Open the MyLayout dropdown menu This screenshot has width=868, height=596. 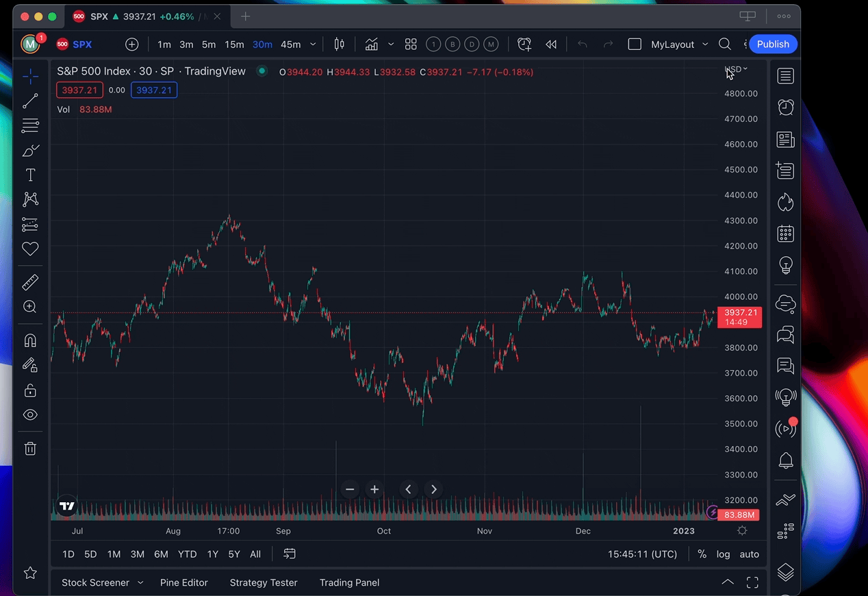point(705,45)
